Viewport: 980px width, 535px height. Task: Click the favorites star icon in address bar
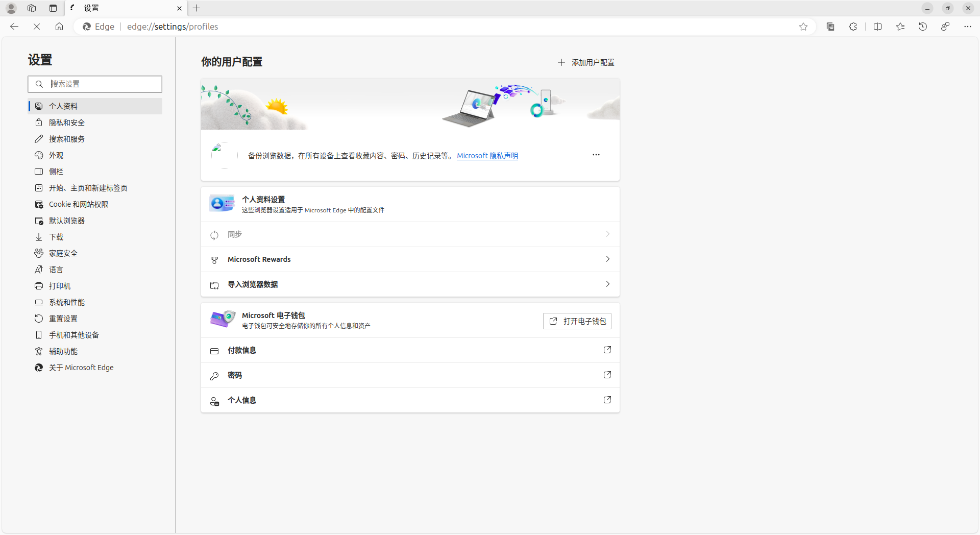point(803,27)
